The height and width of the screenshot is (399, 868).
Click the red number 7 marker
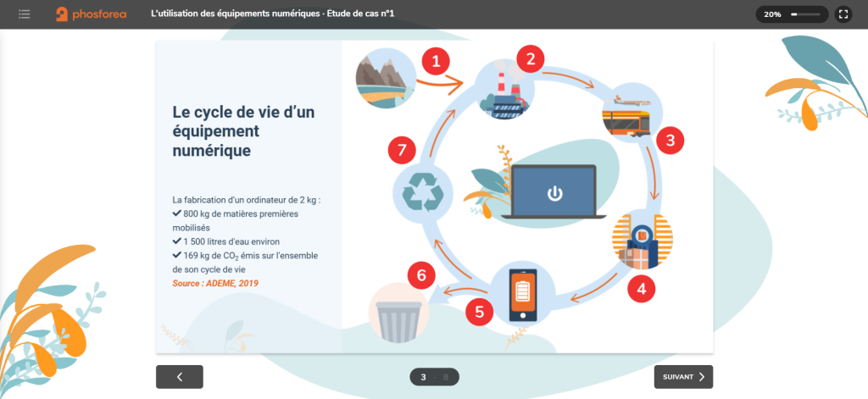click(403, 152)
